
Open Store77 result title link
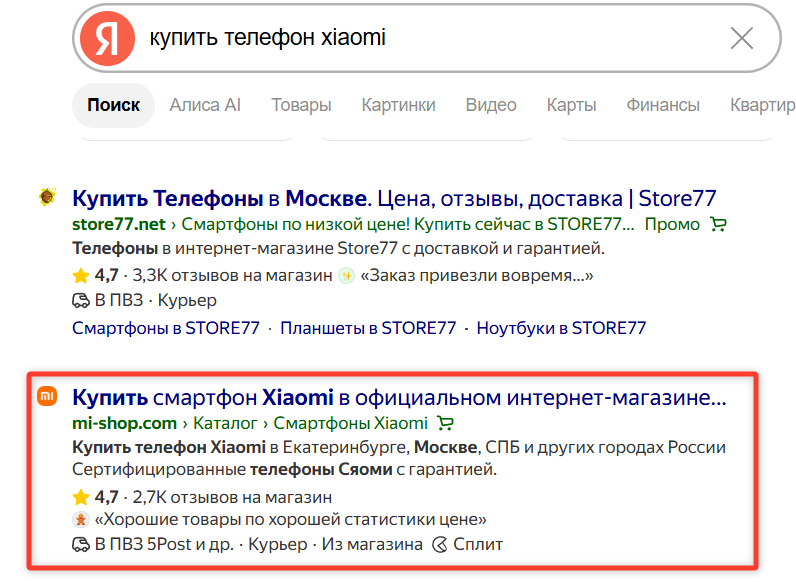pyautogui.click(x=394, y=198)
